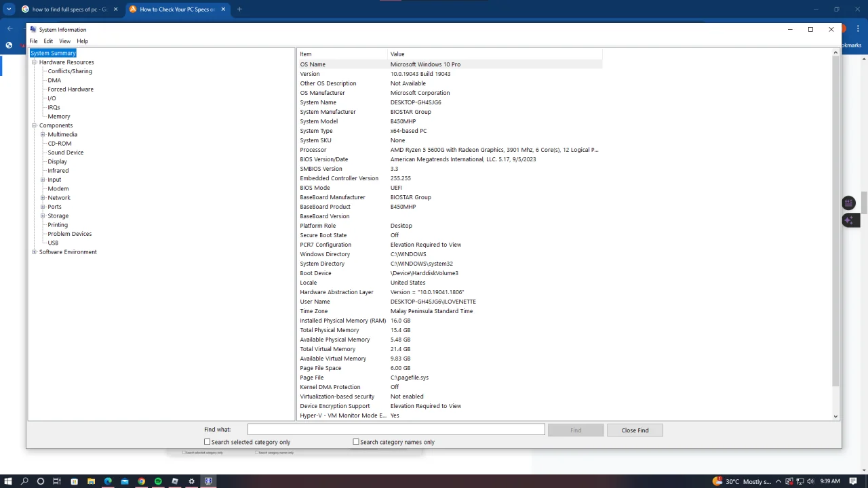The image size is (868, 488).
Task: Show hidden system tray icons
Action: tap(778, 481)
